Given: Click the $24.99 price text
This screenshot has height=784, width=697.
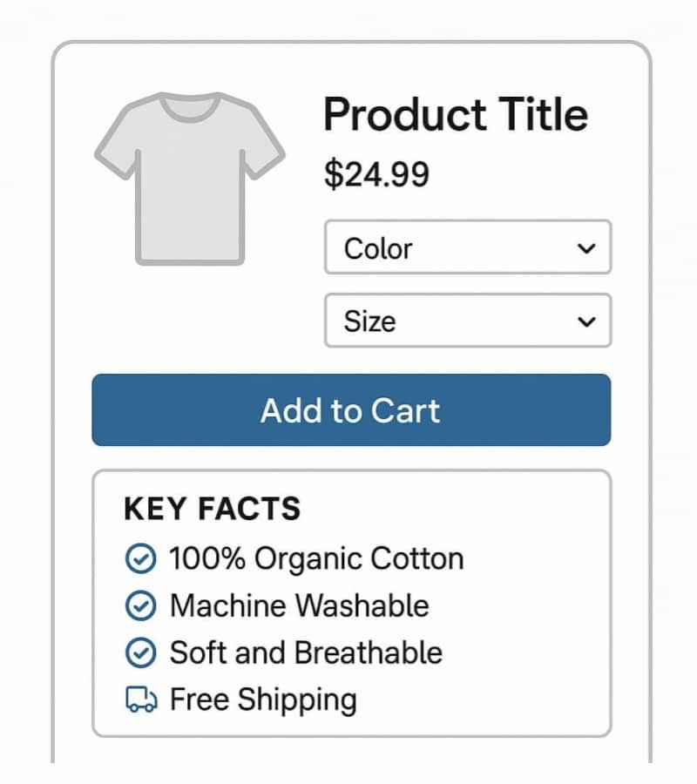Looking at the screenshot, I should 376,174.
